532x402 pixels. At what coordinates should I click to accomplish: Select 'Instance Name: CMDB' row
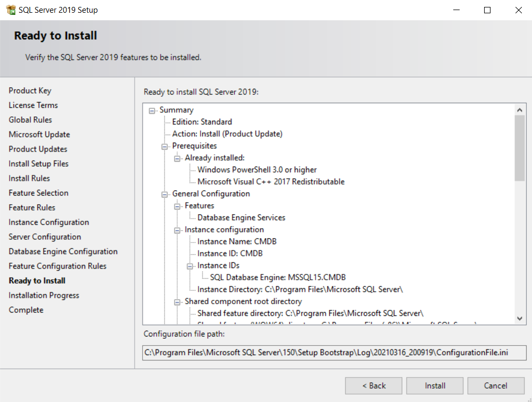(x=237, y=241)
